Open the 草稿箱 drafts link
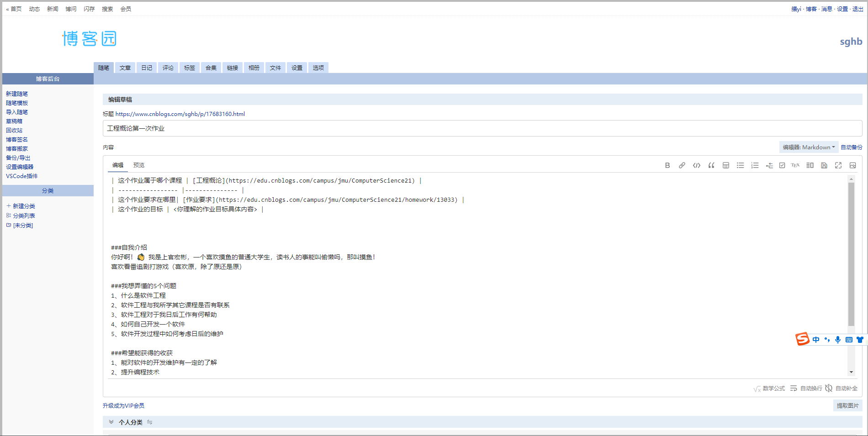The image size is (868, 436). click(14, 121)
